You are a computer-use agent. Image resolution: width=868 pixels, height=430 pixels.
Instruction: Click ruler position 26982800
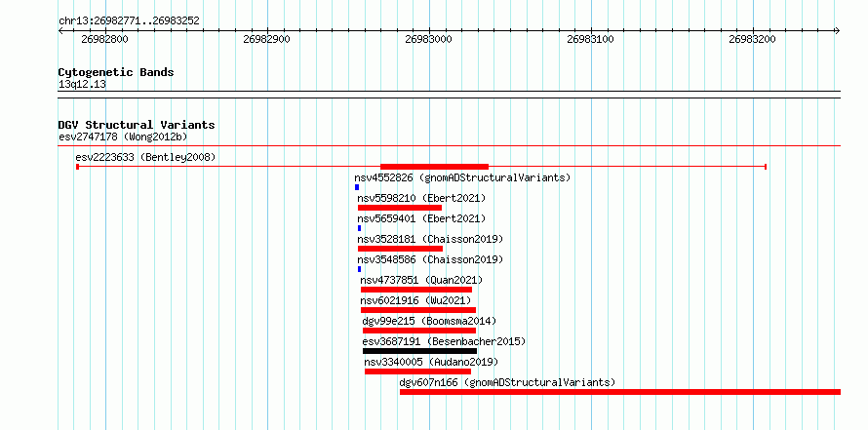(104, 39)
